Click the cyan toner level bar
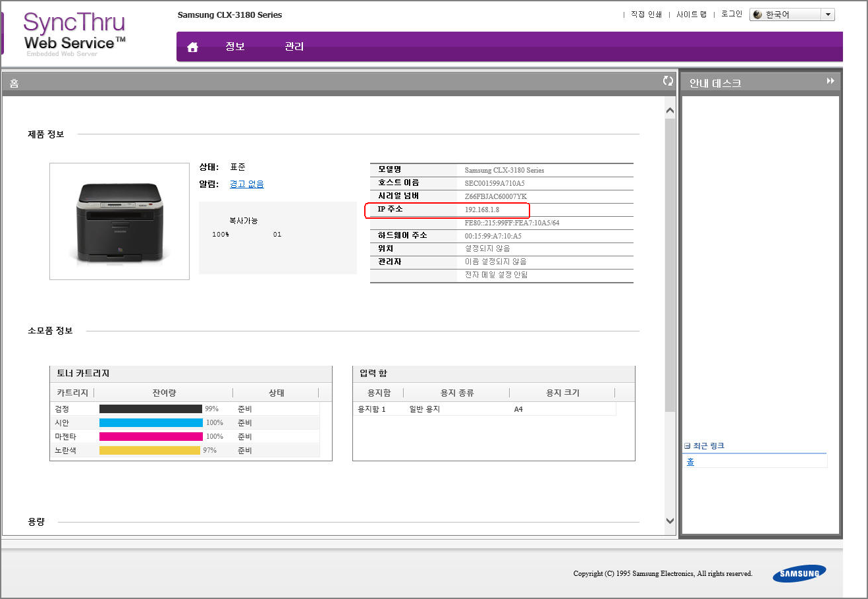Image resolution: width=868 pixels, height=599 pixels. 151,423
